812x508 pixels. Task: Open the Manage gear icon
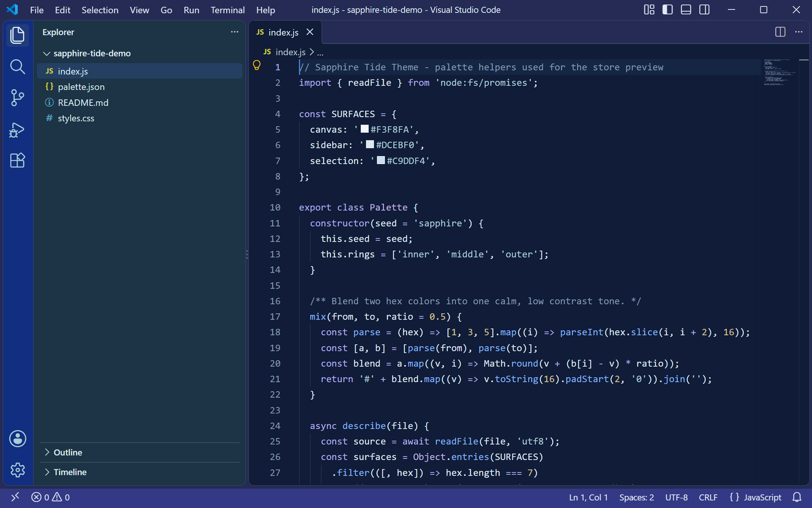click(17, 470)
